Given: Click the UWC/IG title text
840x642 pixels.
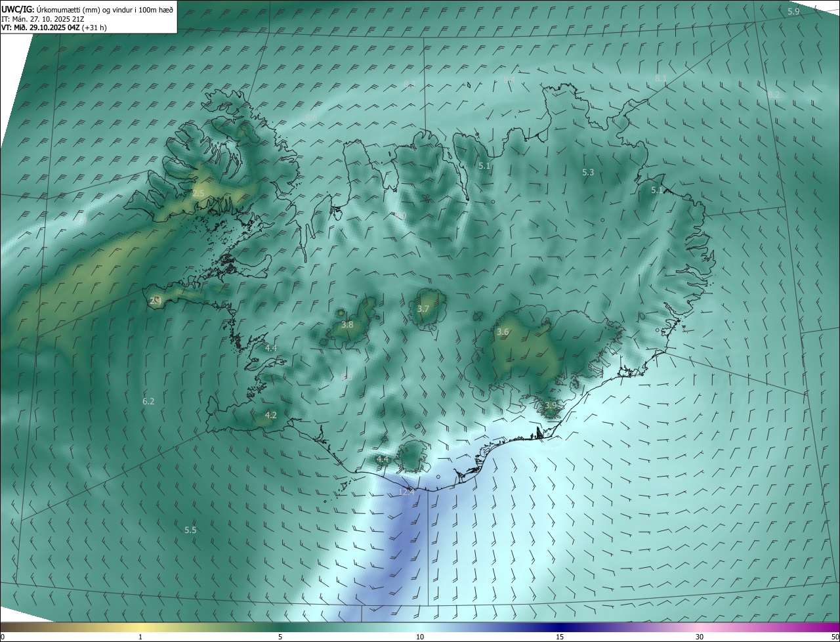Looking at the screenshot, I should tap(18, 9).
